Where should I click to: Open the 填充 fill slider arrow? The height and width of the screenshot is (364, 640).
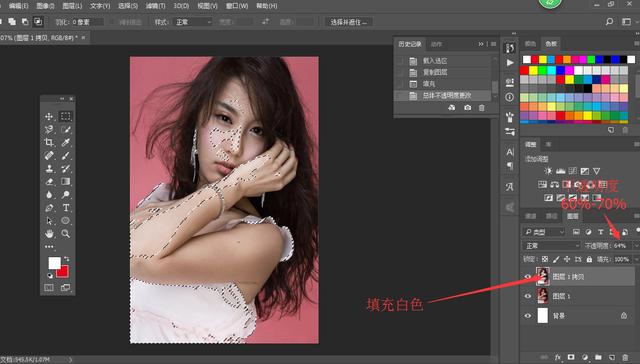click(x=635, y=259)
